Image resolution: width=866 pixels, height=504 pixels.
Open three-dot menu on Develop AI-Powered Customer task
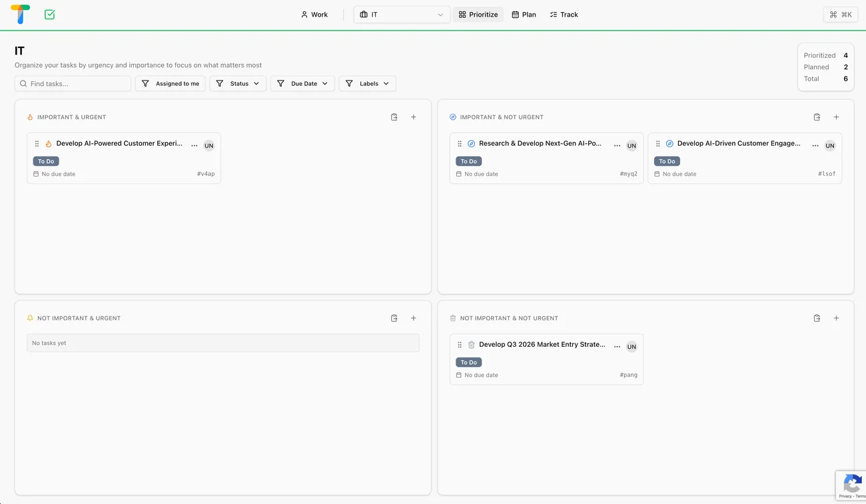click(x=195, y=145)
